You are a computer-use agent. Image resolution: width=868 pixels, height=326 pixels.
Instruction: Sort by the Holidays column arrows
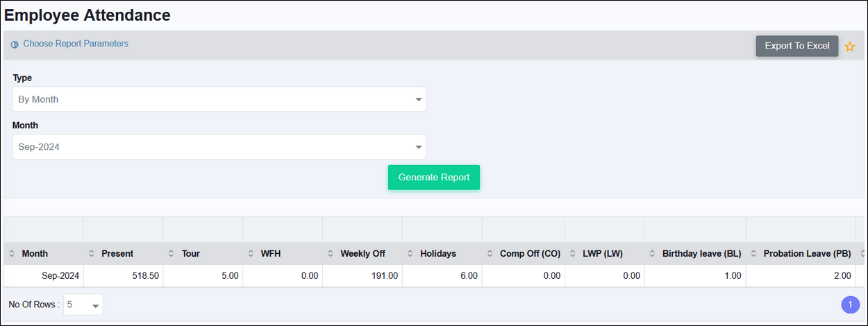coord(410,254)
